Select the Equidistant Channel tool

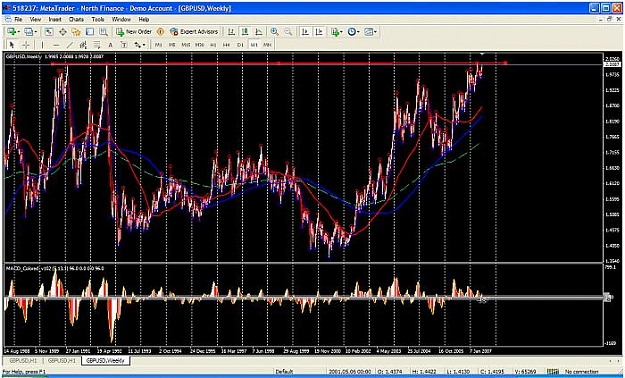tap(83, 45)
